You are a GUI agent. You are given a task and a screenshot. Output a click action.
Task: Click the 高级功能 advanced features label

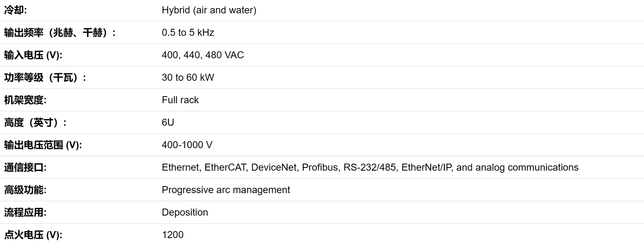point(25,190)
